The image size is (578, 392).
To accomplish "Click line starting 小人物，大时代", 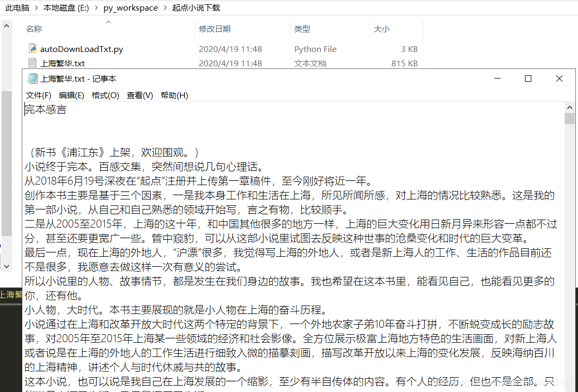I will pos(176,310).
